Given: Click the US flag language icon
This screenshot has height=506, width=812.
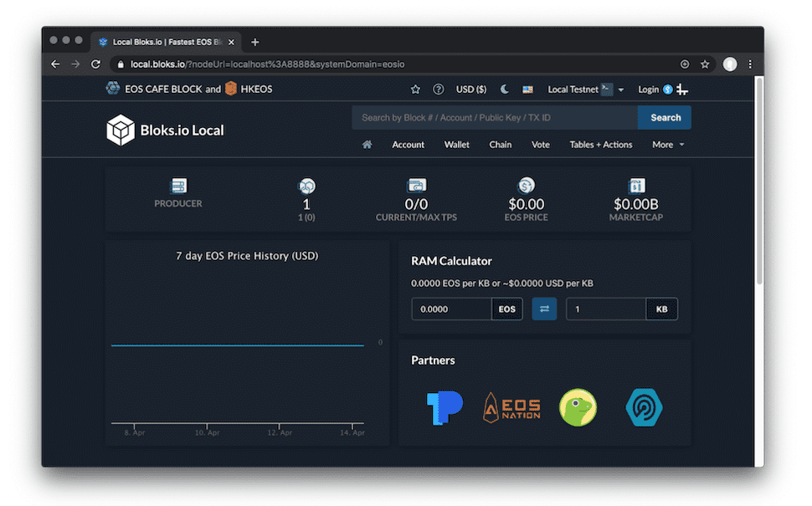Looking at the screenshot, I should click(527, 89).
